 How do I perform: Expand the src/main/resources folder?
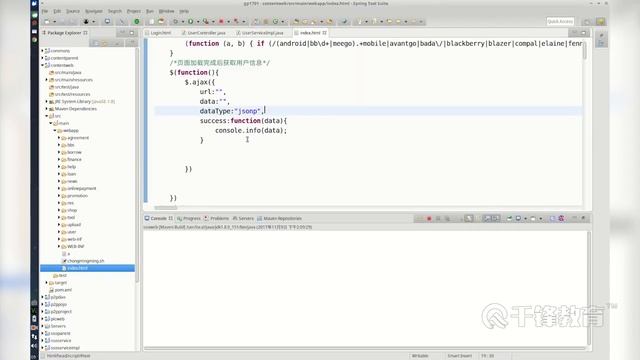pyautogui.click(x=47, y=80)
